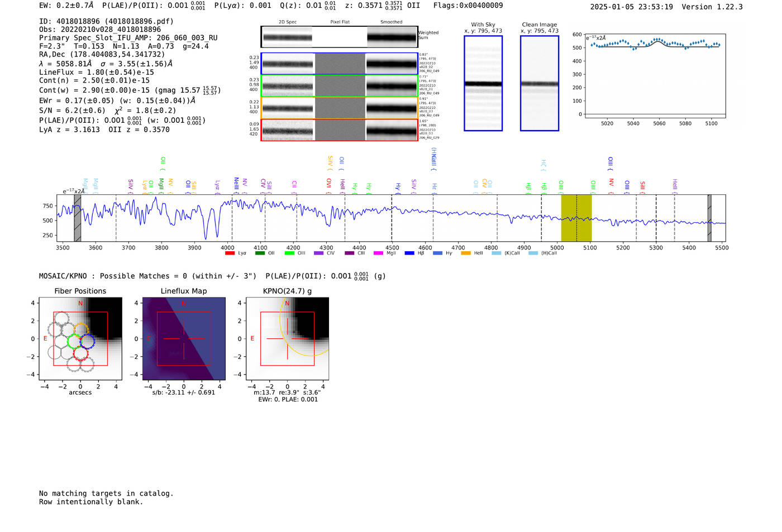Click 'EW: 0.2±0.7Å' in the header
Screen dimensions: 782x532
point(66,6)
